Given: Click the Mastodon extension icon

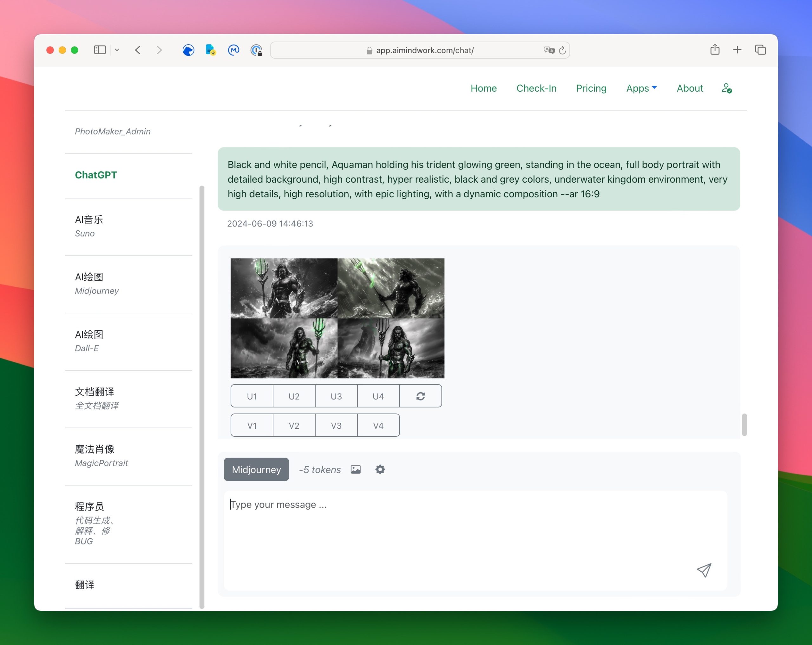Looking at the screenshot, I should point(233,50).
